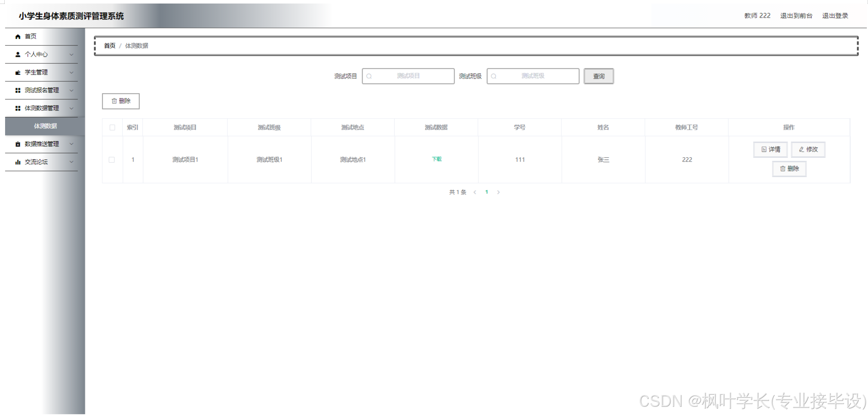This screenshot has height=415, width=868.
Task: Expand the 学生管理 chevron
Action: coord(71,72)
